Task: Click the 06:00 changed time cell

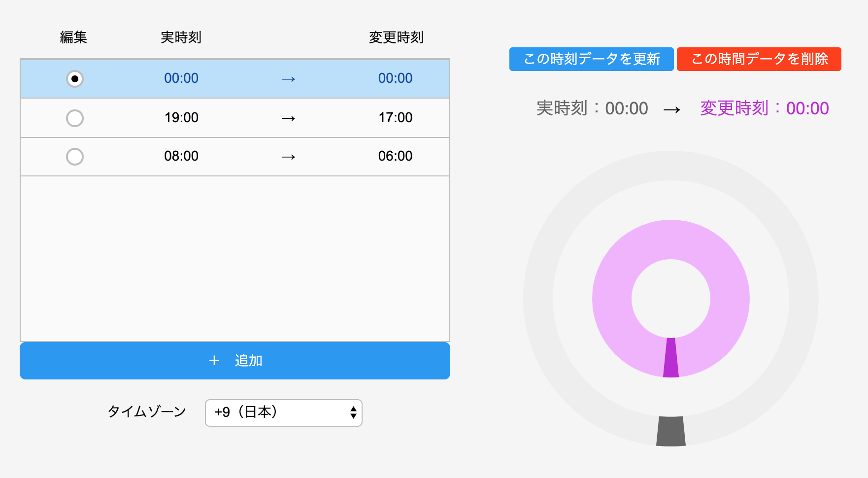Action: coord(395,156)
